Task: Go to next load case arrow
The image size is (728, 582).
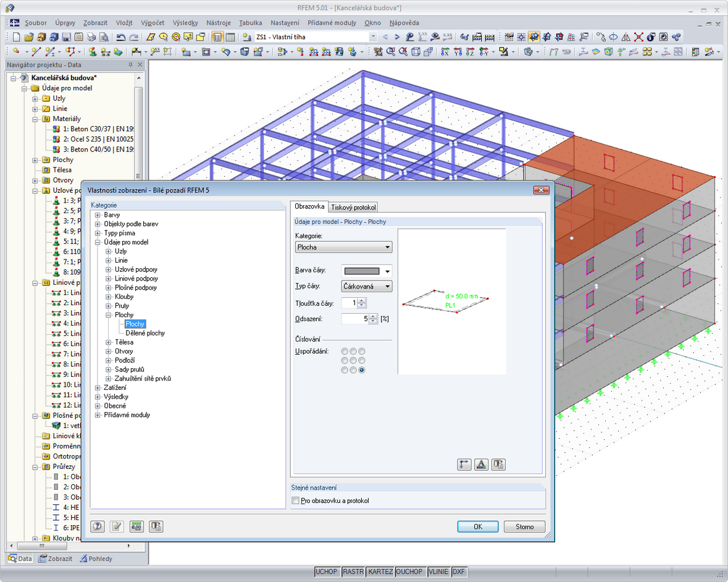Action: 397,37
